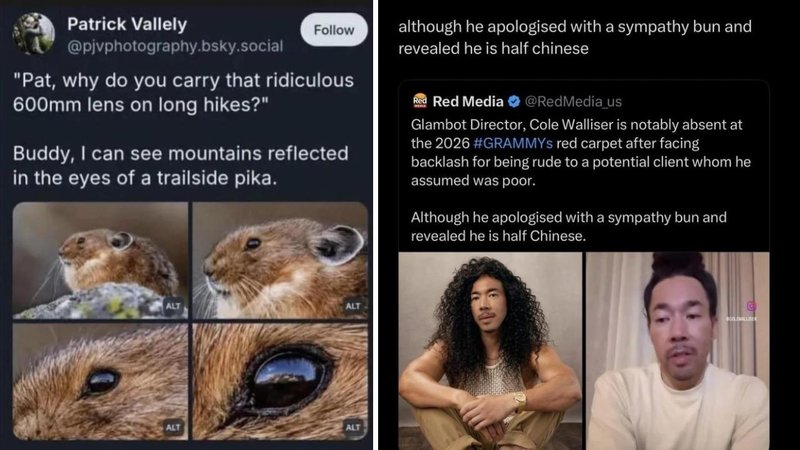
Task: Open Patrick Vallely's profile avatar
Action: pyautogui.click(x=33, y=33)
